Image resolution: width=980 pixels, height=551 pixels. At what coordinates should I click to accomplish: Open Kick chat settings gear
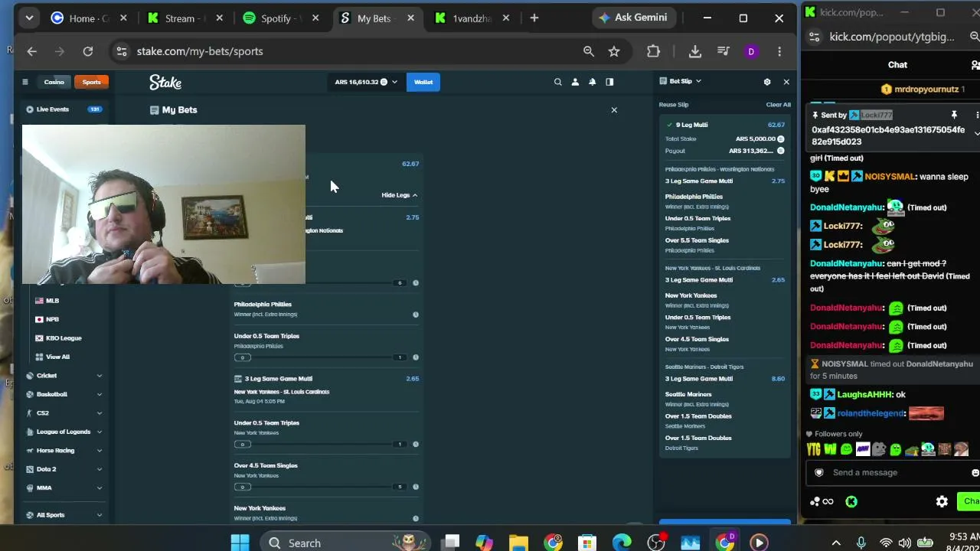[942, 502]
